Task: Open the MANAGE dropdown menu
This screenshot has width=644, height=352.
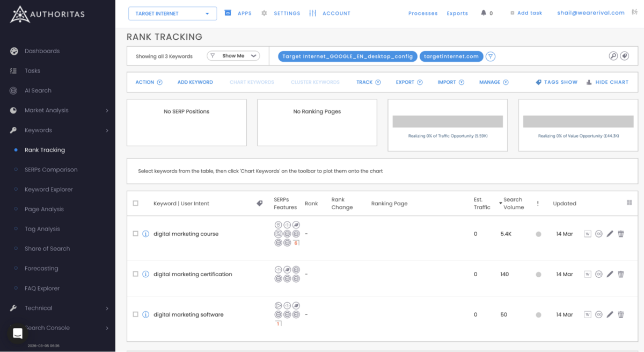Action: pos(494,82)
